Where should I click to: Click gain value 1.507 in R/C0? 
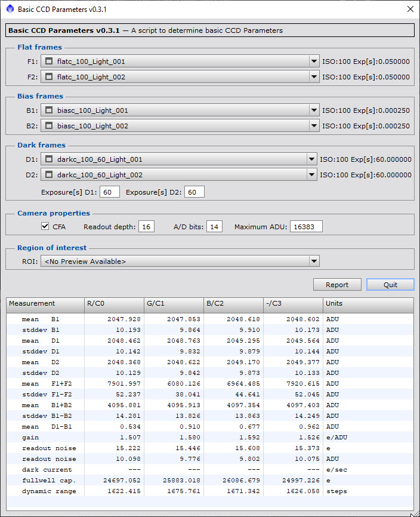tap(130, 437)
